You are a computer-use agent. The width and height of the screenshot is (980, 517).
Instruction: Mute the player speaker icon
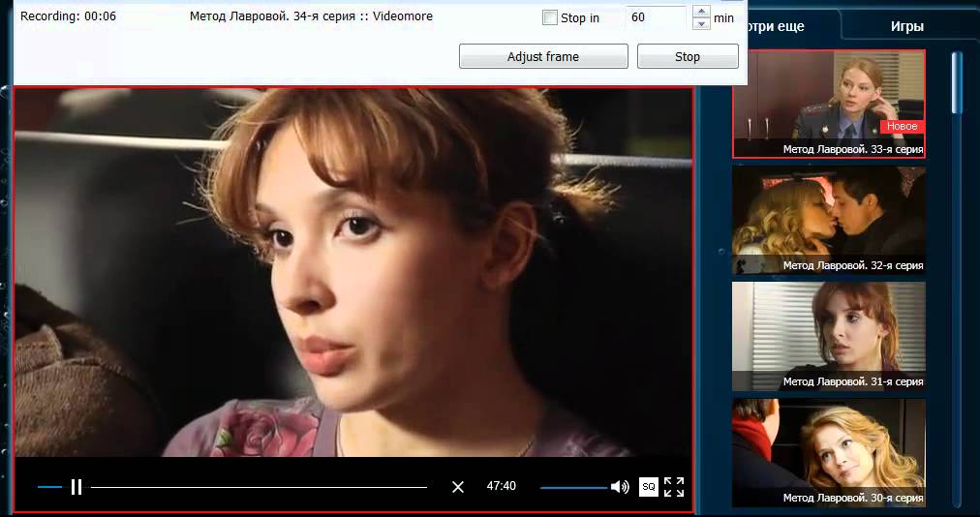(620, 487)
